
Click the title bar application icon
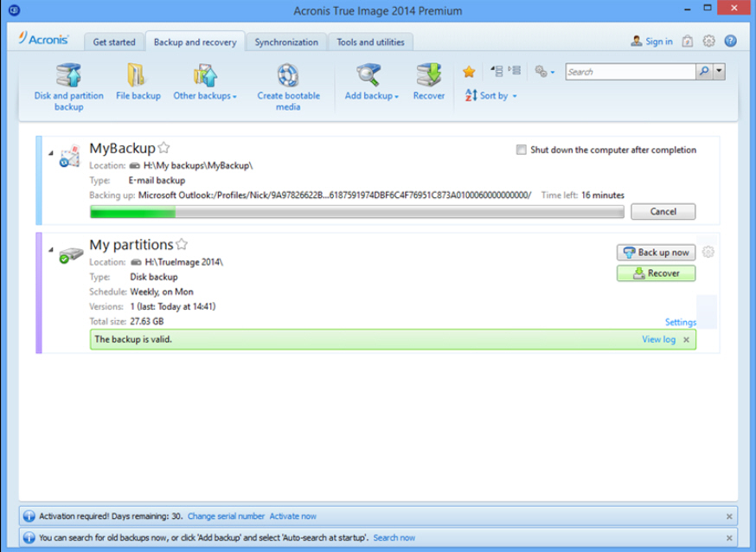point(14,10)
